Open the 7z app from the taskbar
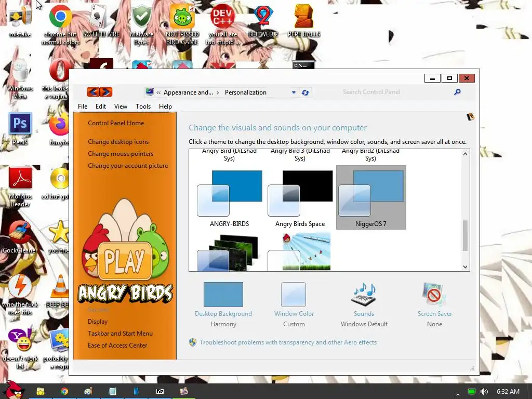 (x=160, y=391)
